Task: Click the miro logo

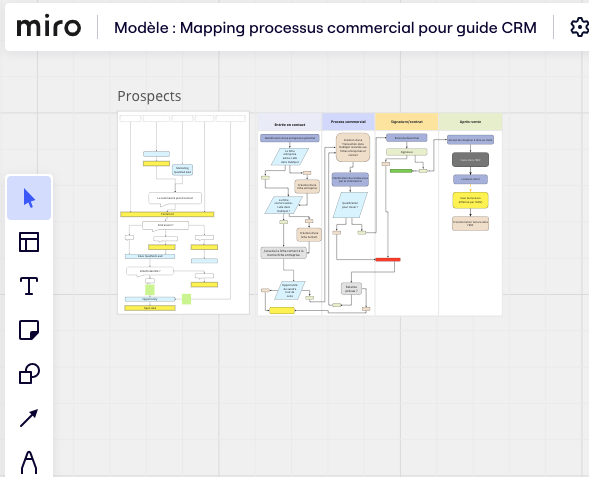Action: 49,26
